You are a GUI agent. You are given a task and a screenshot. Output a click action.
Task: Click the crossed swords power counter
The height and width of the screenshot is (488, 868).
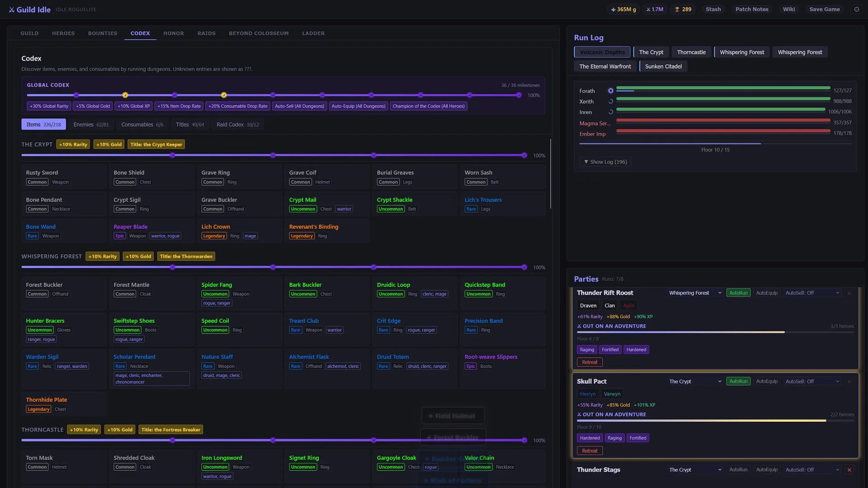click(655, 9)
